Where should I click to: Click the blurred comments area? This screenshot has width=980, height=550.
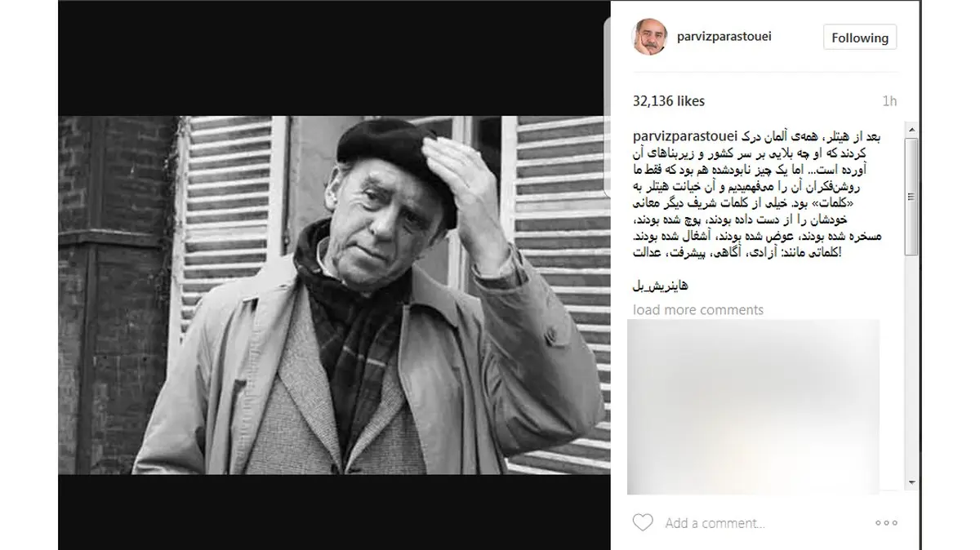coord(754,406)
